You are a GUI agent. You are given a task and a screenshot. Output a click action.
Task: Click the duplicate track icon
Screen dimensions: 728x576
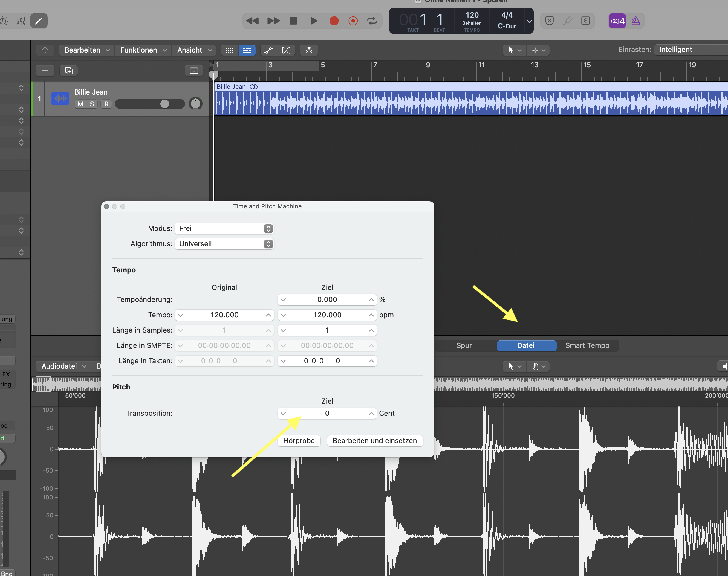(68, 71)
